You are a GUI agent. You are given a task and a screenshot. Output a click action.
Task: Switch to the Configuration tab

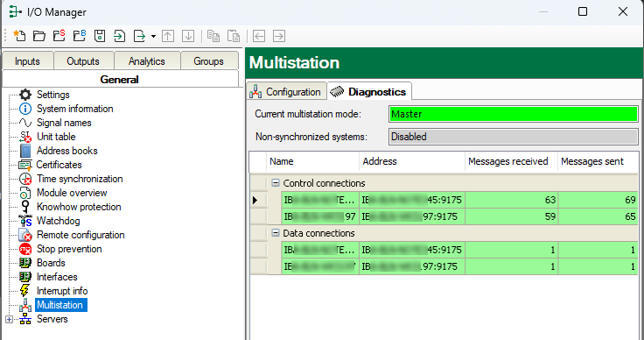[286, 92]
